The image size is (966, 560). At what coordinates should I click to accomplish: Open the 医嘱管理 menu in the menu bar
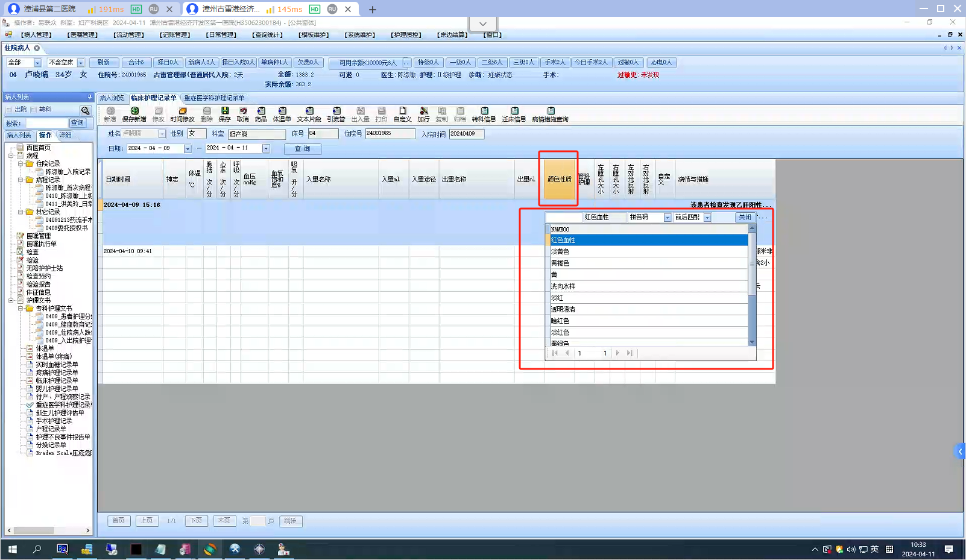tap(83, 35)
